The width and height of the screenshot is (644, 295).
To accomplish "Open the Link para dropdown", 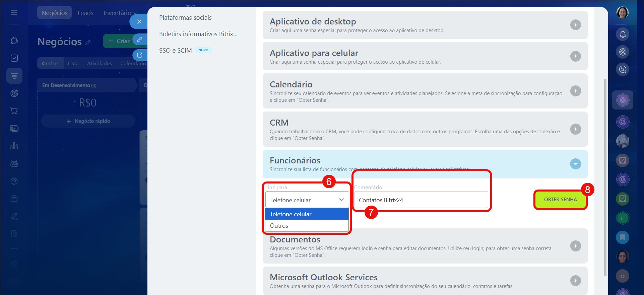I will tap(307, 200).
